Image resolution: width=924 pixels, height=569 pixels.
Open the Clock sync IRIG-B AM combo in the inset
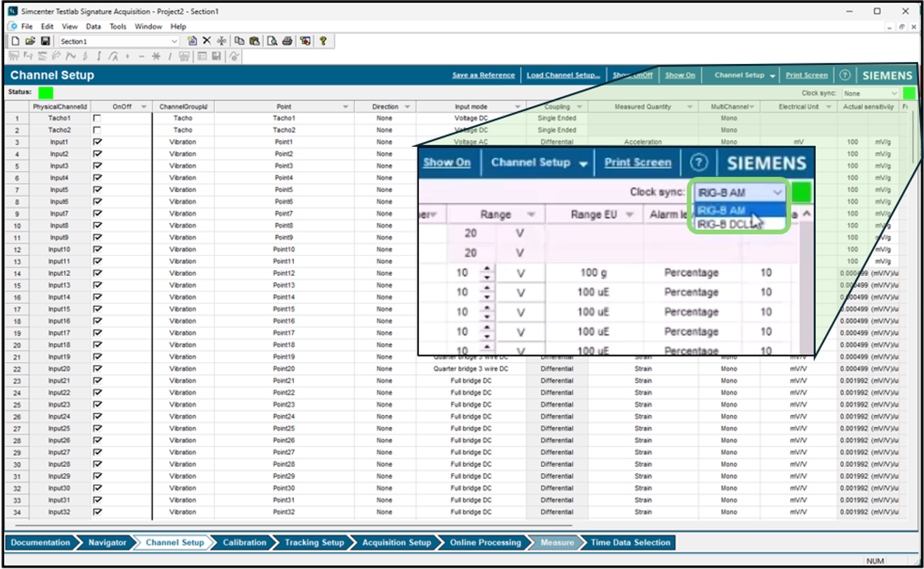740,192
